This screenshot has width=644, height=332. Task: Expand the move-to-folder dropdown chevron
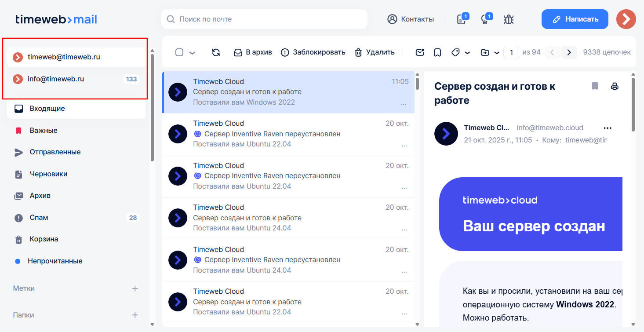(496, 52)
